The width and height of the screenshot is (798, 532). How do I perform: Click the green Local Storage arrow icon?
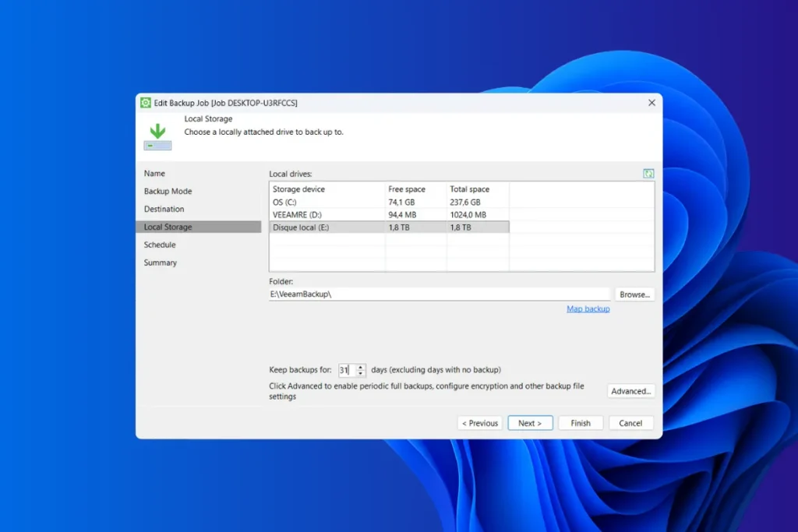(157, 136)
